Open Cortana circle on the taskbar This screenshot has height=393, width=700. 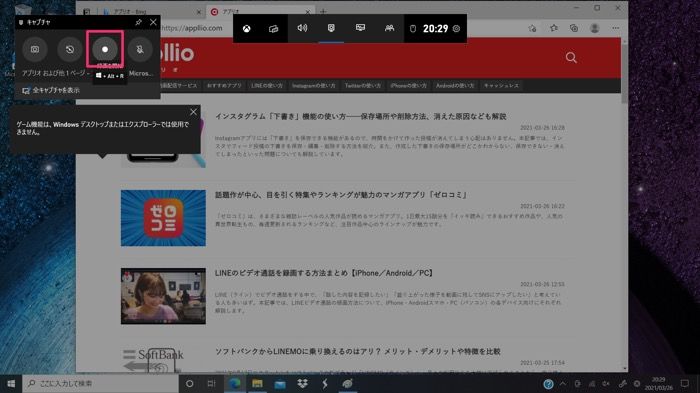pyautogui.click(x=190, y=384)
